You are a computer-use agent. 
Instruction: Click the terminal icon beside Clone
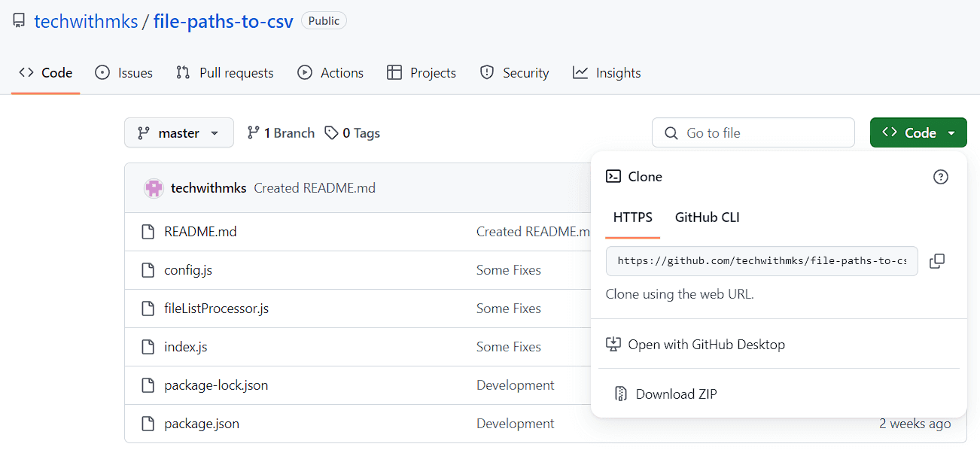tap(613, 177)
